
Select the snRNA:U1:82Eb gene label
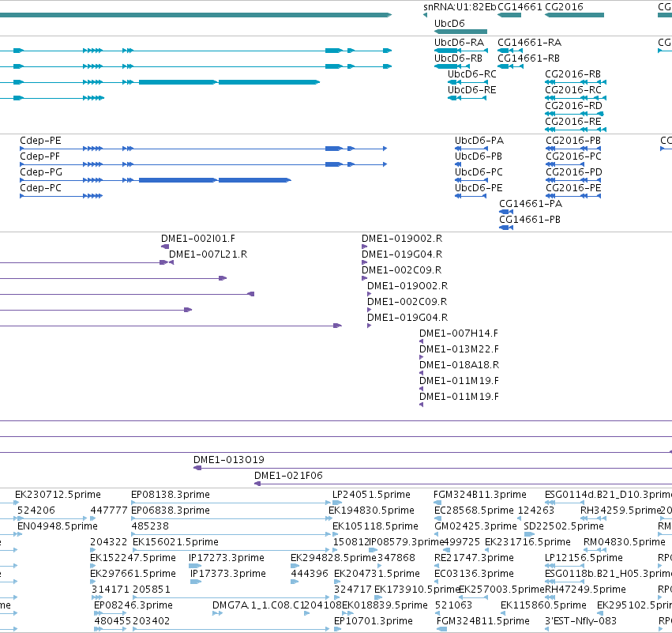point(460,7)
